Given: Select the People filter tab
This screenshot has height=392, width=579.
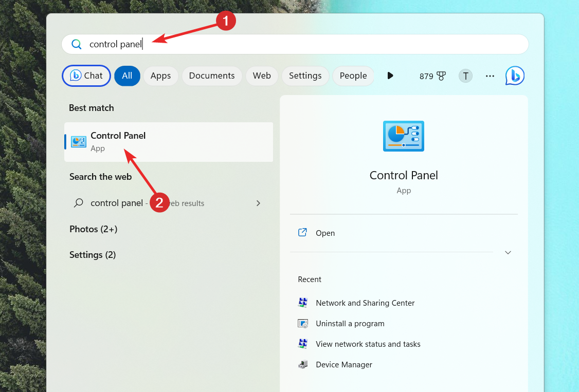Looking at the screenshot, I should [353, 76].
